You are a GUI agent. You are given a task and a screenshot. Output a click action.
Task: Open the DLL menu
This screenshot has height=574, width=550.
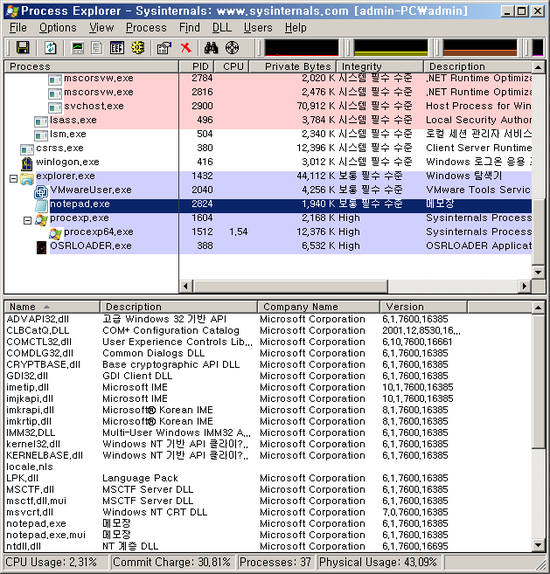222,28
